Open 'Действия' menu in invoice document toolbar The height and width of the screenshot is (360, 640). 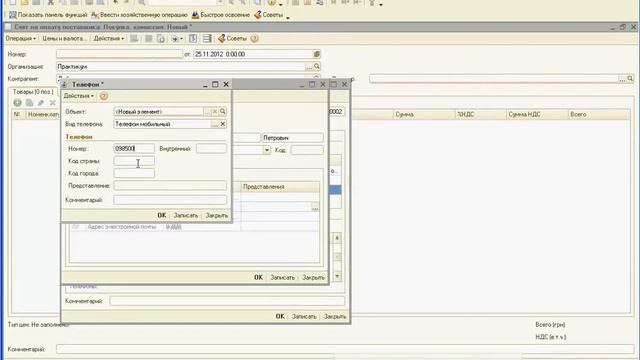click(109, 38)
